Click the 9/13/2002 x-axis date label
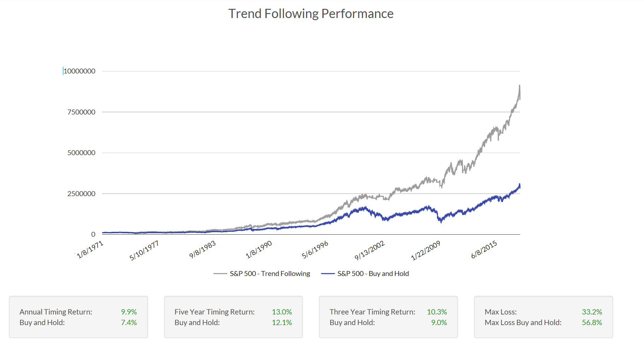 (370, 251)
